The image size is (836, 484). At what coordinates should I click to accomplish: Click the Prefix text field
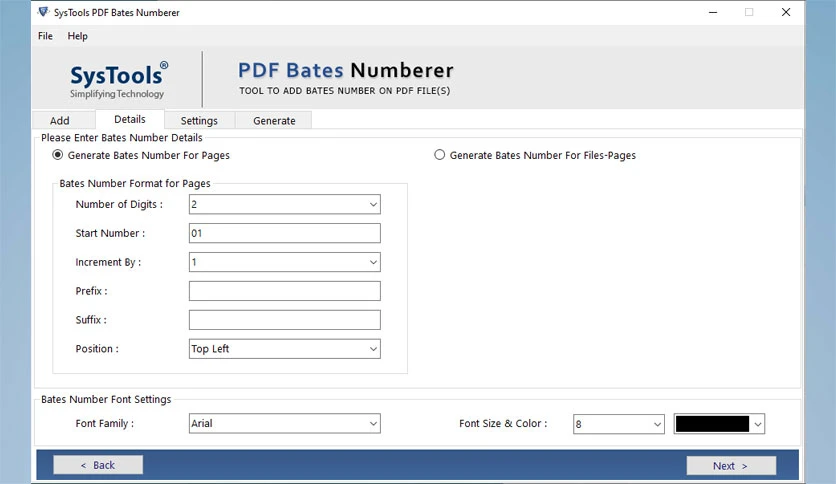click(285, 291)
